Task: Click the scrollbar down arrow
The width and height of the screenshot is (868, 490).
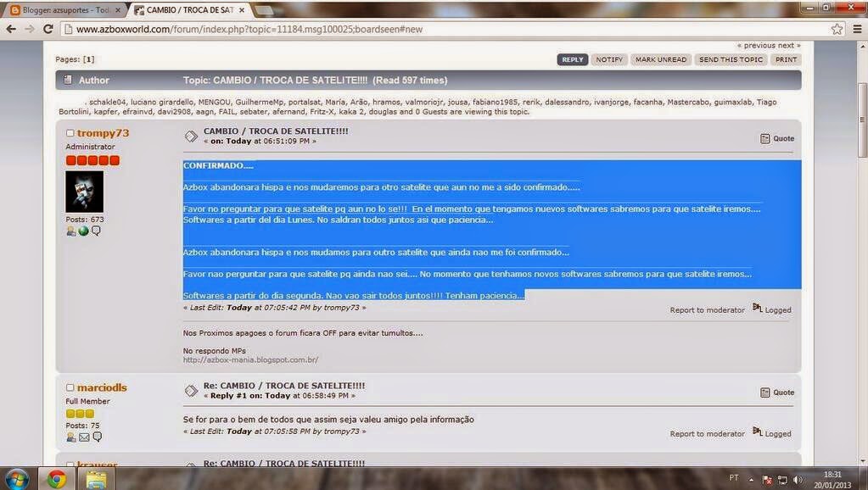Action: click(862, 460)
